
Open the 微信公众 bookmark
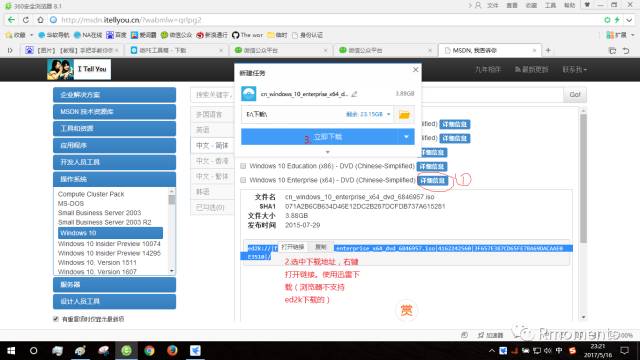[176, 35]
